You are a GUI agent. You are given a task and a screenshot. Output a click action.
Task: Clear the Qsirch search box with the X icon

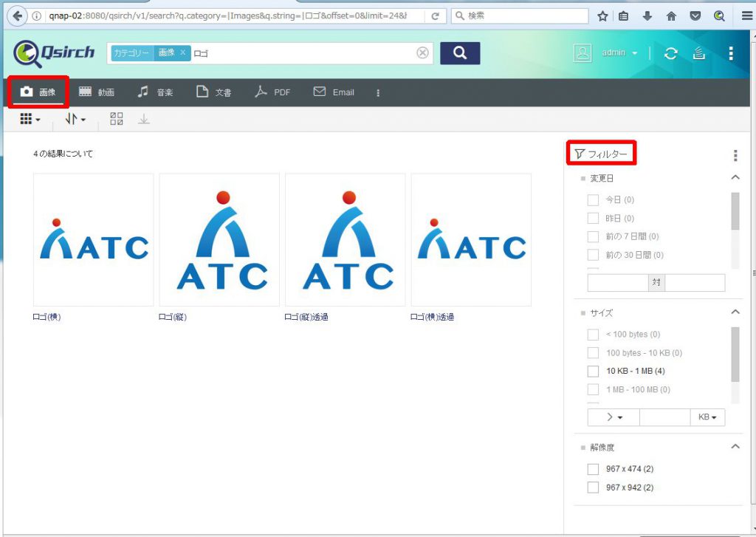click(422, 52)
